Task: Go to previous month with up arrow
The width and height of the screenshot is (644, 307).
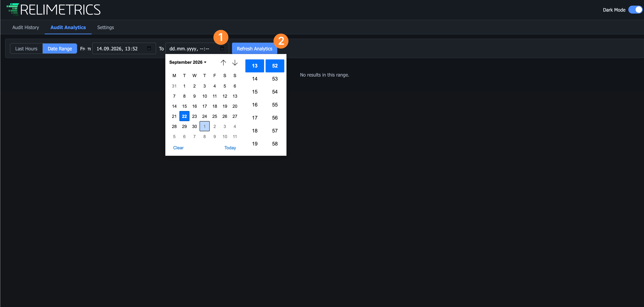Action: [223, 62]
